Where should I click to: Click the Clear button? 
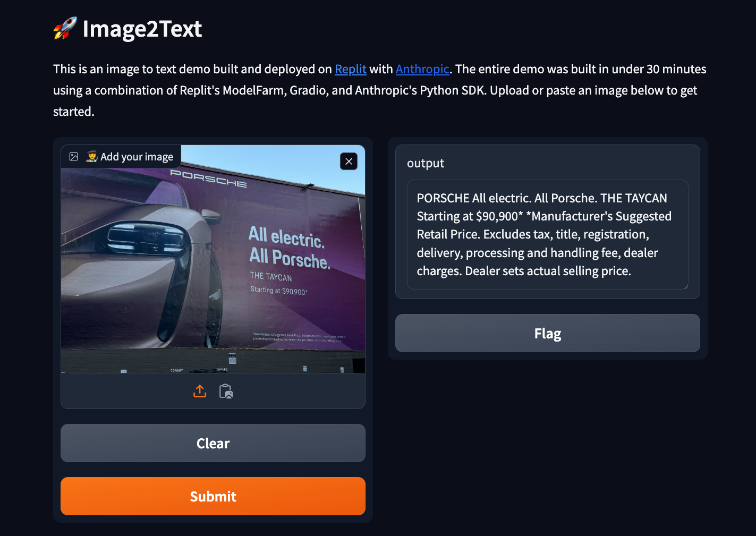click(x=213, y=443)
